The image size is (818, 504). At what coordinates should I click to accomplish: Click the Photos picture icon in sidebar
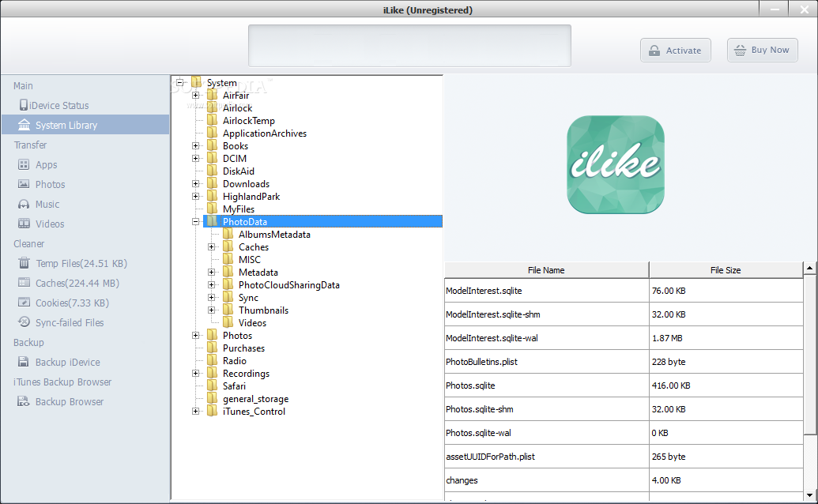(24, 184)
